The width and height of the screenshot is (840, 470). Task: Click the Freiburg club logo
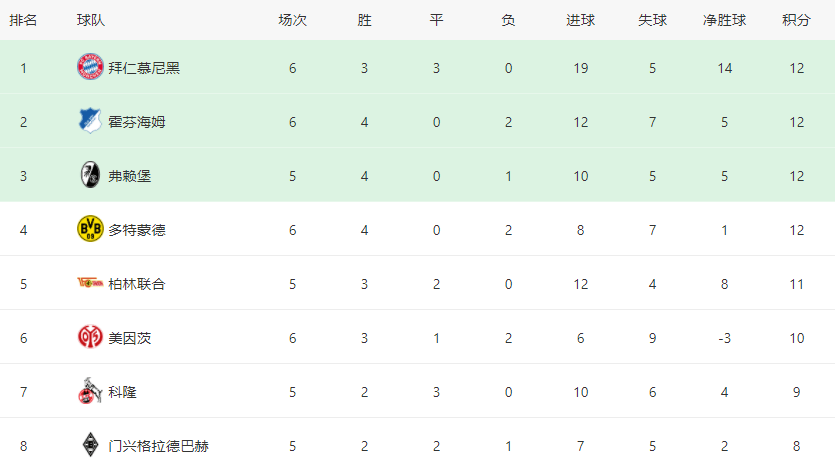point(90,175)
